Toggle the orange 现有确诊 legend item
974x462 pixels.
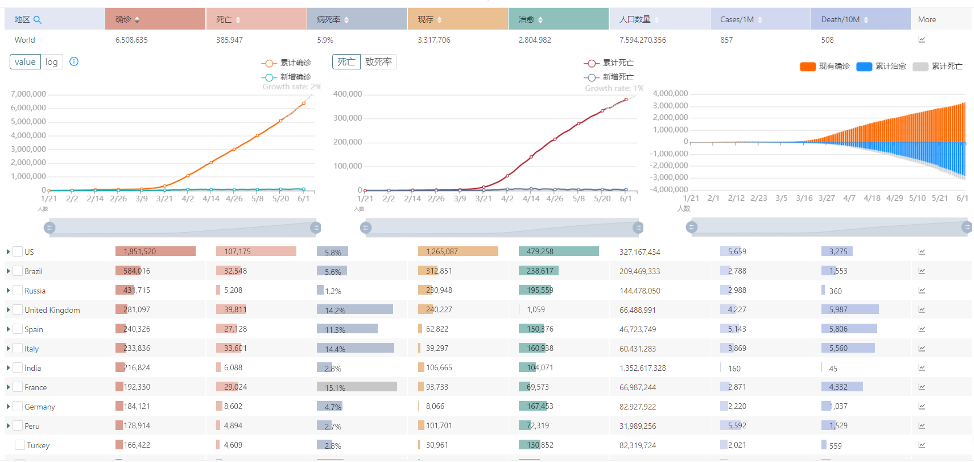coord(824,66)
